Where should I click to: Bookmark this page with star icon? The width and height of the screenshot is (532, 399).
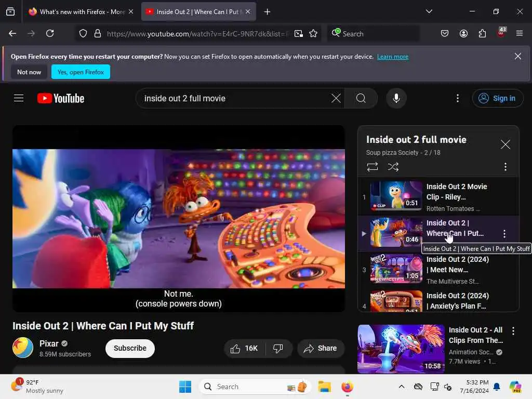pos(313,33)
